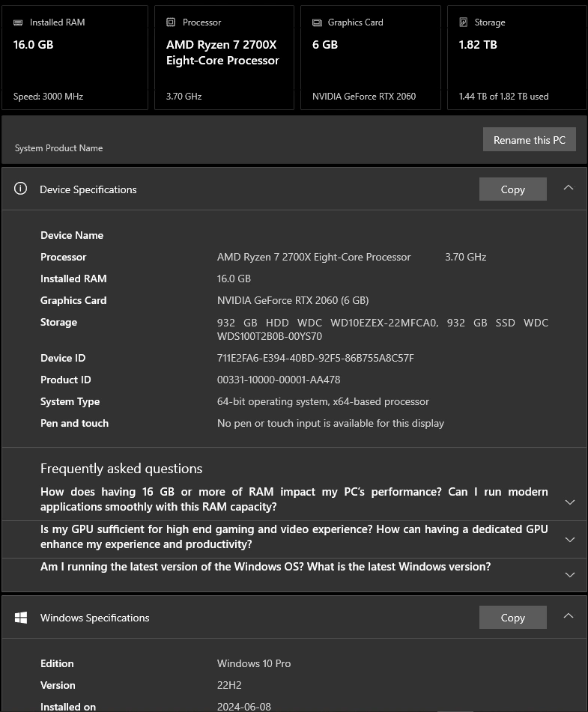Image resolution: width=588 pixels, height=712 pixels.
Task: Click the Storage drive icon
Action: pyautogui.click(x=464, y=22)
